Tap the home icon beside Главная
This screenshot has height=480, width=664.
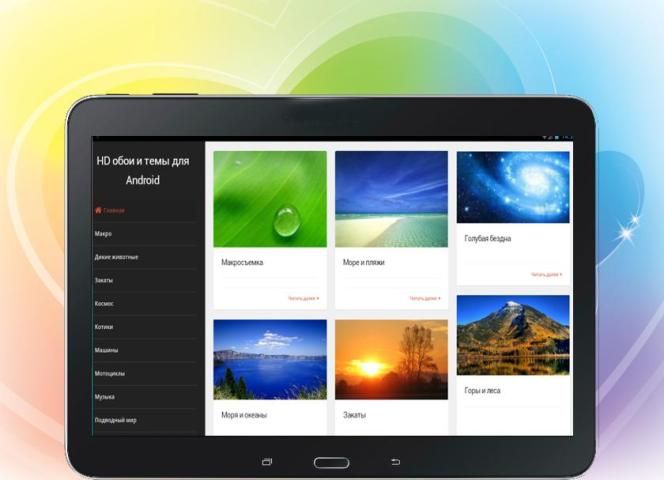pos(98,211)
